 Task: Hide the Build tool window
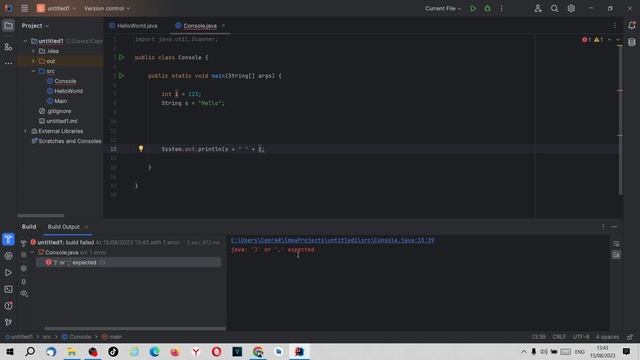615,227
